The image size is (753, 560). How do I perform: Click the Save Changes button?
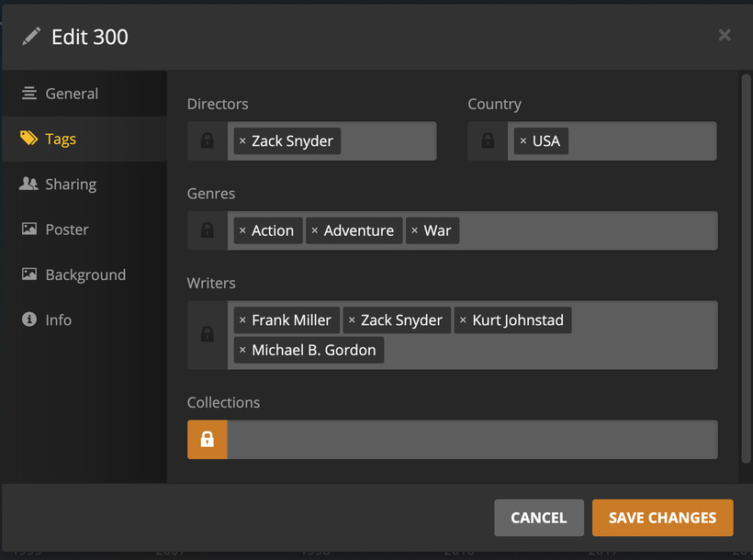(x=662, y=518)
